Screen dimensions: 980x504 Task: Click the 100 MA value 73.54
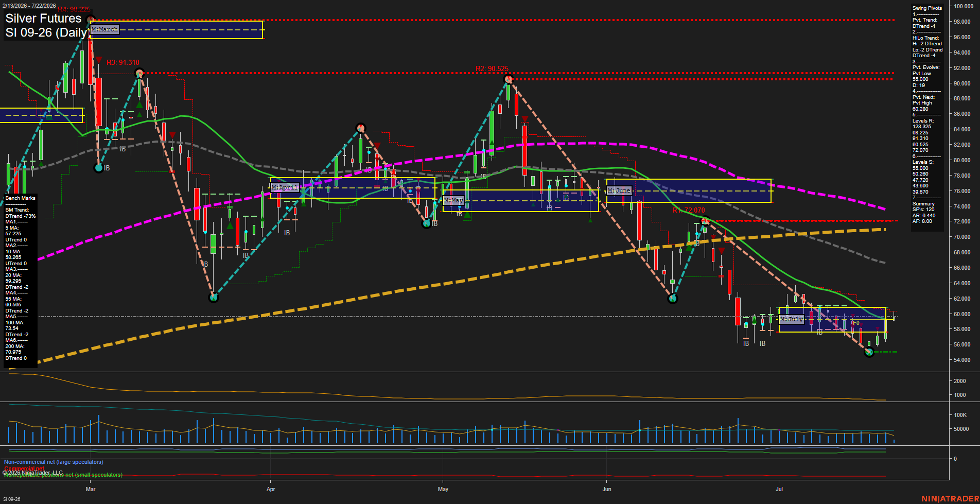click(x=12, y=328)
